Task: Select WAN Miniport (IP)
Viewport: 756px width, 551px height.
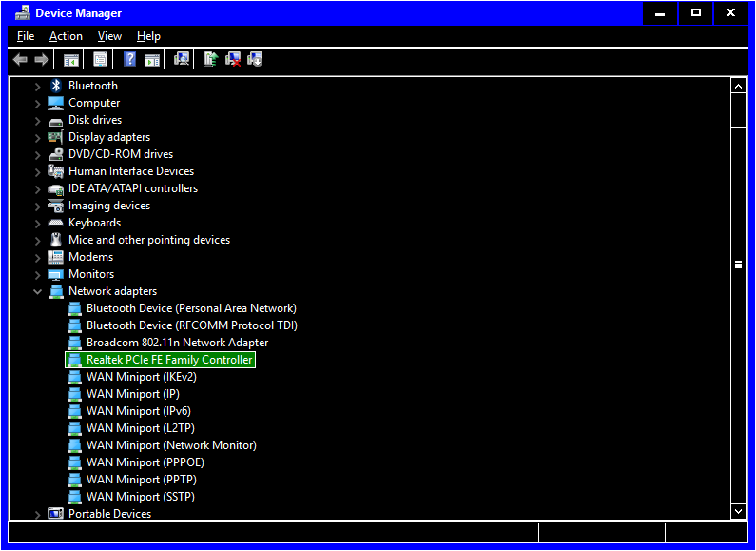Action: coord(133,394)
